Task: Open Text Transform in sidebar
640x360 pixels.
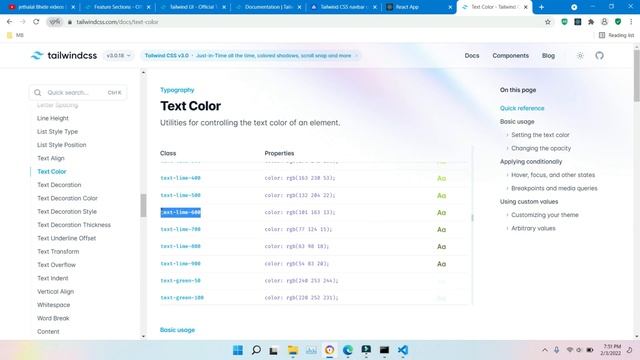Action: point(58,251)
